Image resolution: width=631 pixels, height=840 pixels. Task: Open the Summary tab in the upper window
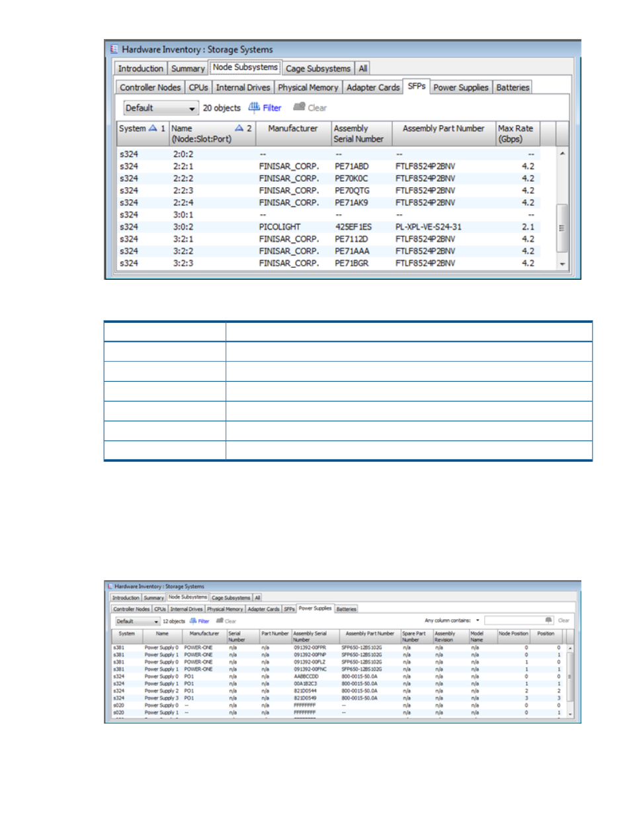coord(188,68)
